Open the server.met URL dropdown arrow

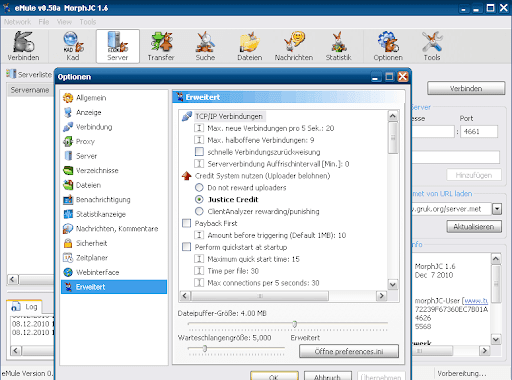point(497,209)
